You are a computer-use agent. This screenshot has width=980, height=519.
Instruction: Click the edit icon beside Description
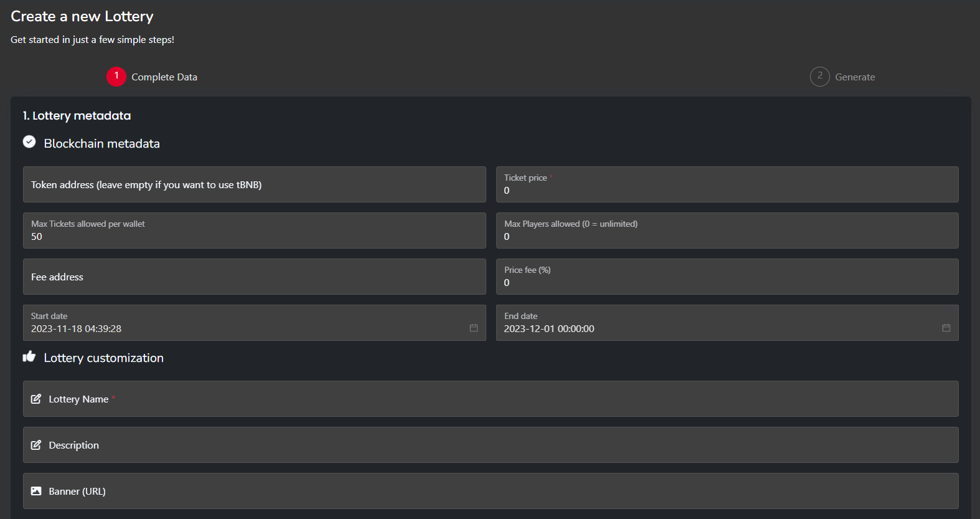coord(36,445)
